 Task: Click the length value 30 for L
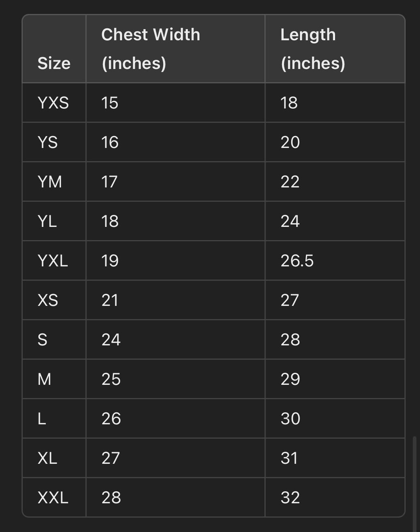pos(290,418)
